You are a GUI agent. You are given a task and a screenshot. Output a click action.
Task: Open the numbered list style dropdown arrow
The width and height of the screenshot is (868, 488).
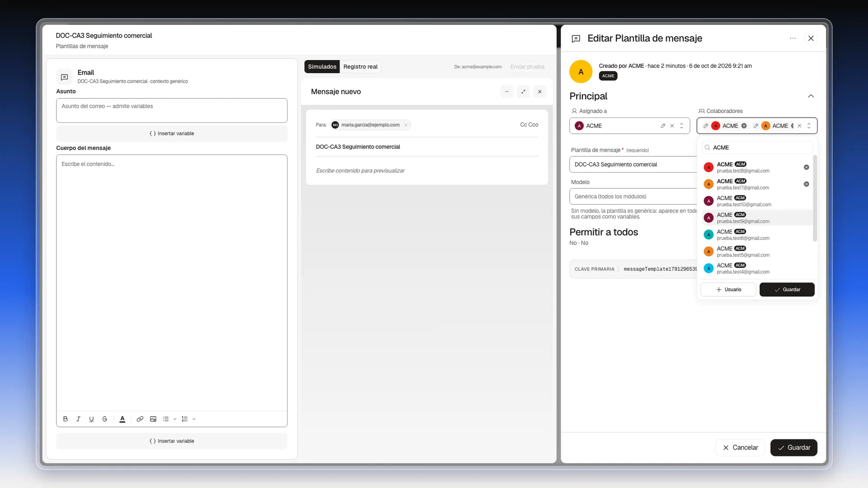(x=194, y=419)
